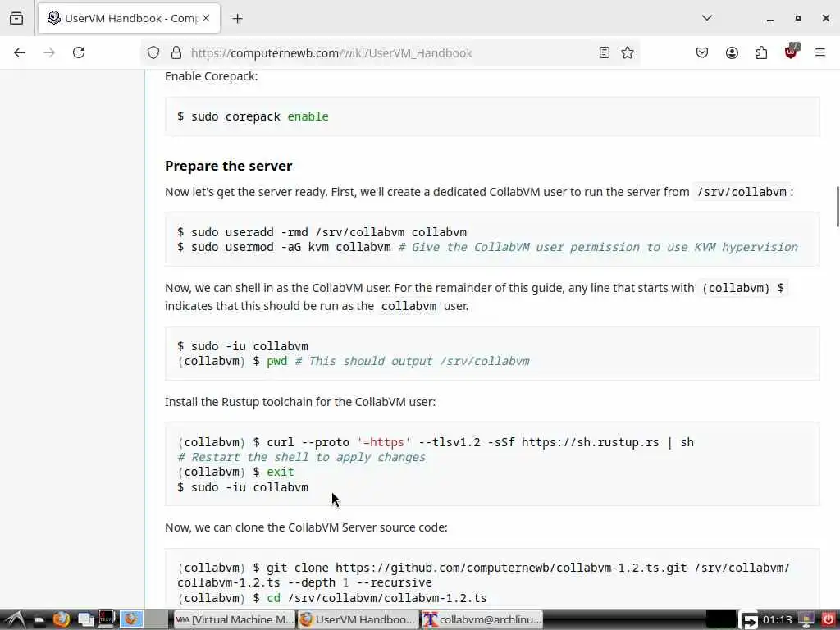This screenshot has width=840, height=630.
Task: Click the 'sudo usermod -aG kvm' line
Action: [x=487, y=247]
